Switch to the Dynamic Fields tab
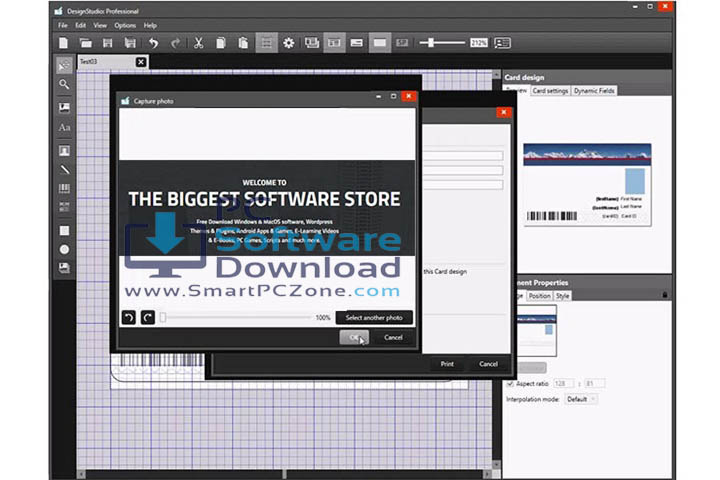The width and height of the screenshot is (720, 480). tap(594, 90)
